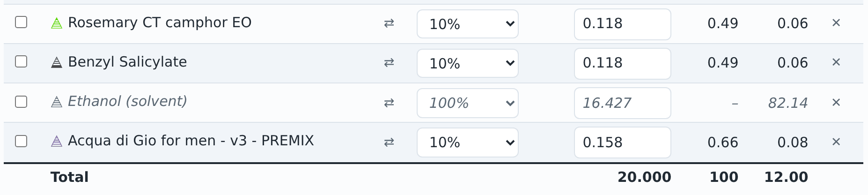Click swap arrows for Acqua di Gio PREMIX
Screen dimensions: 868x195
(x=389, y=142)
